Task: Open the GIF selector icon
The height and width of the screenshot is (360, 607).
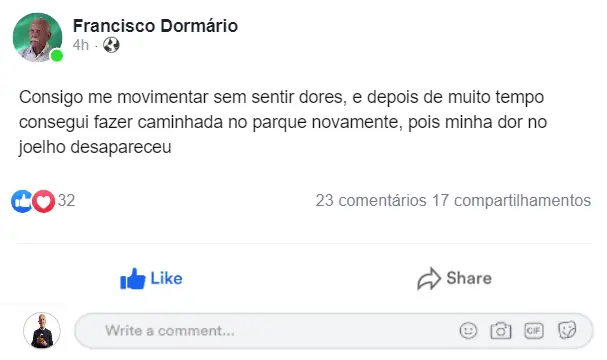Action: click(534, 331)
